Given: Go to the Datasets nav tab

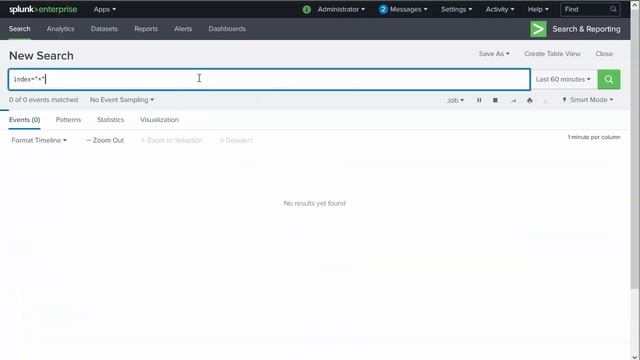Looking at the screenshot, I should [x=104, y=29].
